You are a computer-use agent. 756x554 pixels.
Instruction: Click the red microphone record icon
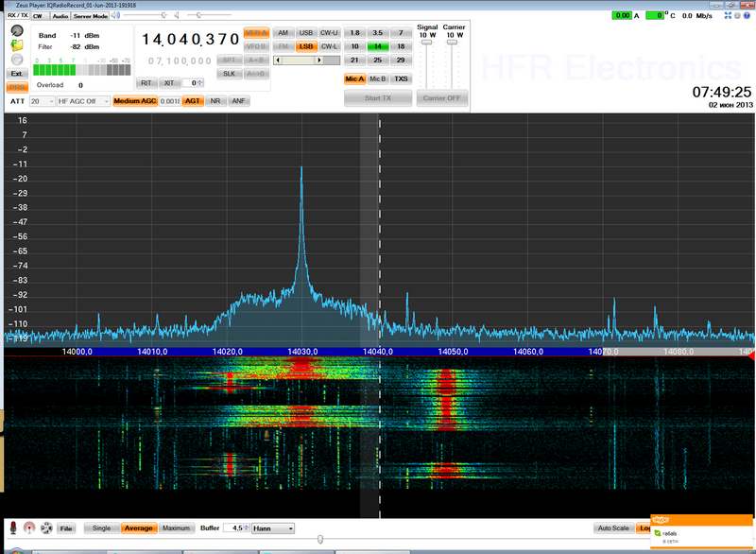[x=14, y=528]
